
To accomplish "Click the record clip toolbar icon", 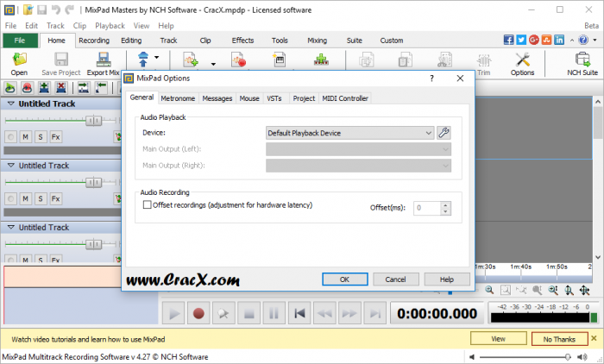I will click(x=239, y=60).
